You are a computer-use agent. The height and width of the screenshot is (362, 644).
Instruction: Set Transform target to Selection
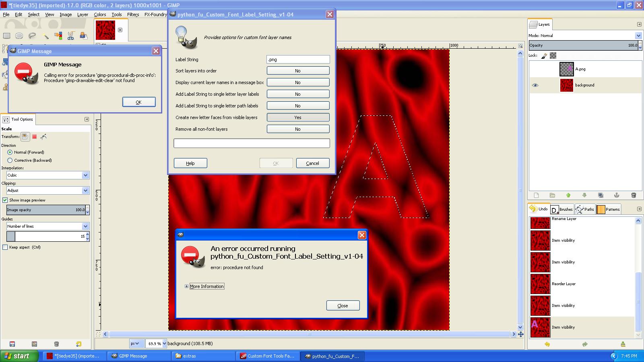coord(35,137)
